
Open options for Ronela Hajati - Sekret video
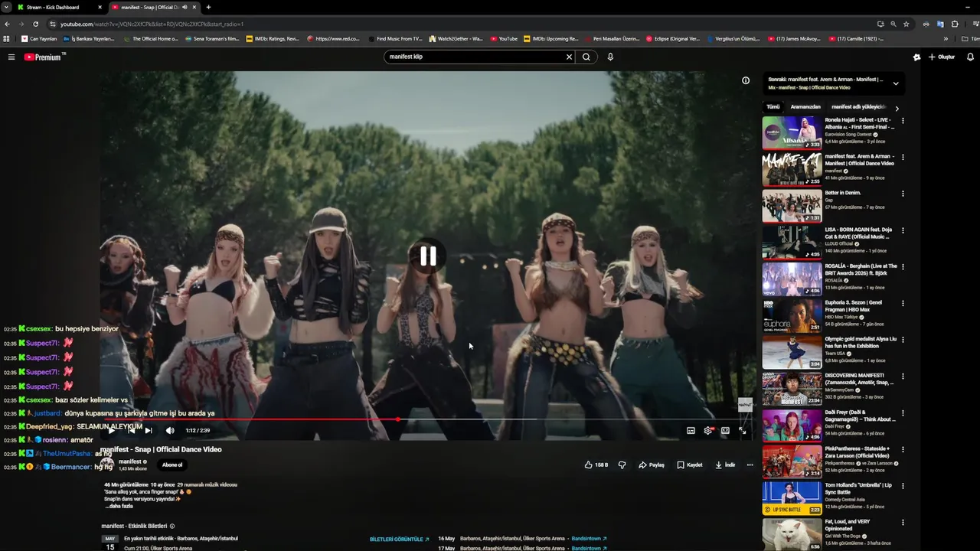coord(903,121)
